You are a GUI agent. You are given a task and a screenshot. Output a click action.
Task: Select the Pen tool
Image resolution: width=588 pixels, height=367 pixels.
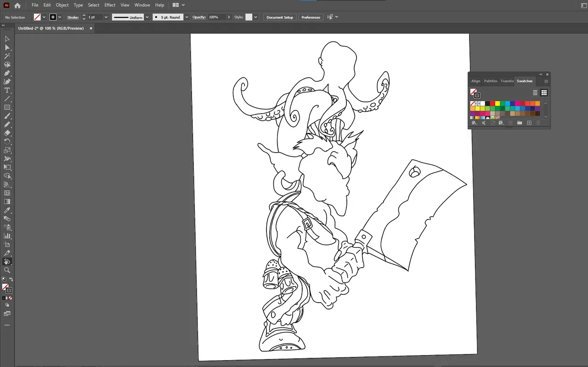pos(7,73)
